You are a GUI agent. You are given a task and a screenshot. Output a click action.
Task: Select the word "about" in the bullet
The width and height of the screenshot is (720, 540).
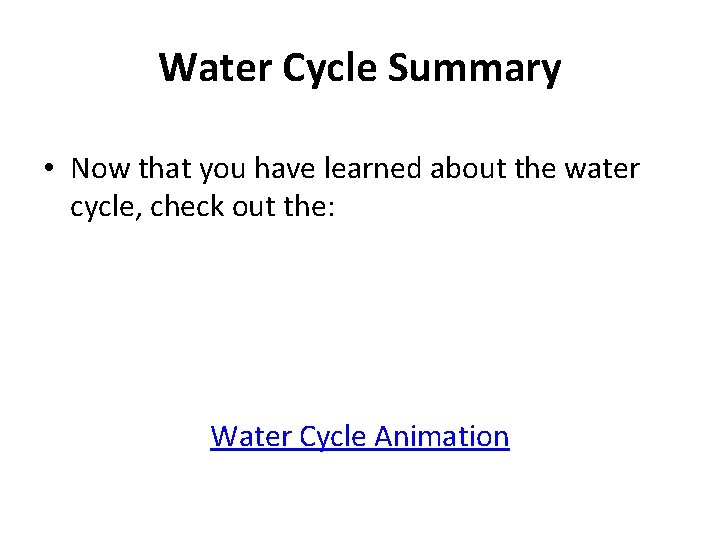(468, 168)
